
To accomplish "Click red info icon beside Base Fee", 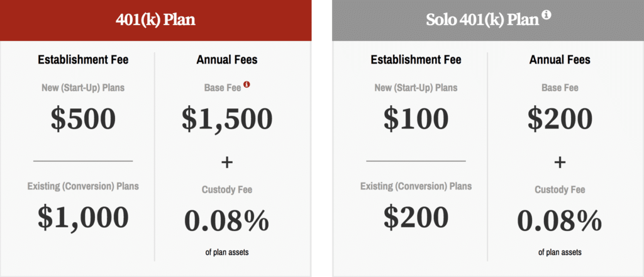I will click(x=247, y=84).
